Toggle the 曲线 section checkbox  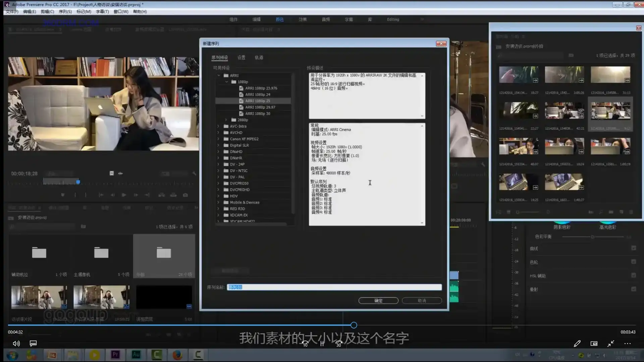(634, 248)
